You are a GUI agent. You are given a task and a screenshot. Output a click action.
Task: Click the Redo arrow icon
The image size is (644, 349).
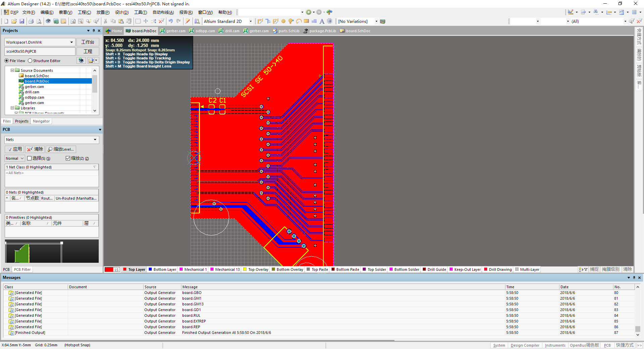click(178, 21)
